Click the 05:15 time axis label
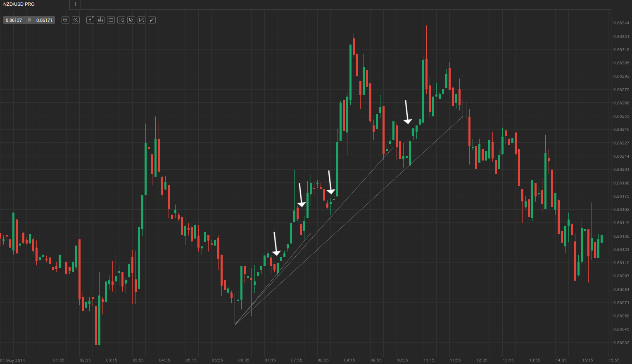 pyautogui.click(x=191, y=360)
